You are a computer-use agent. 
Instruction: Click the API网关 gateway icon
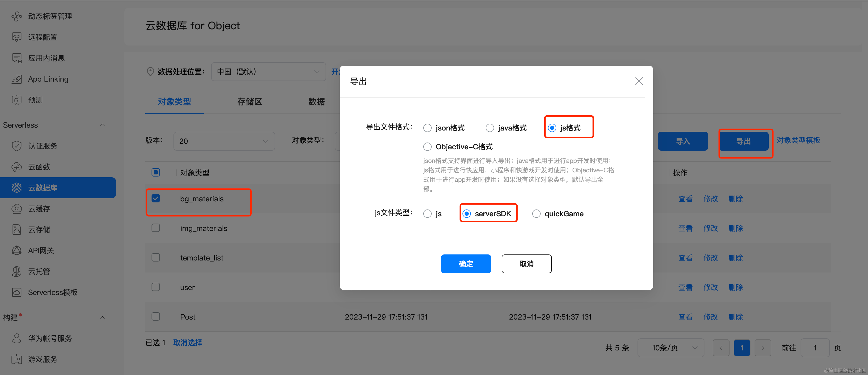click(x=16, y=251)
